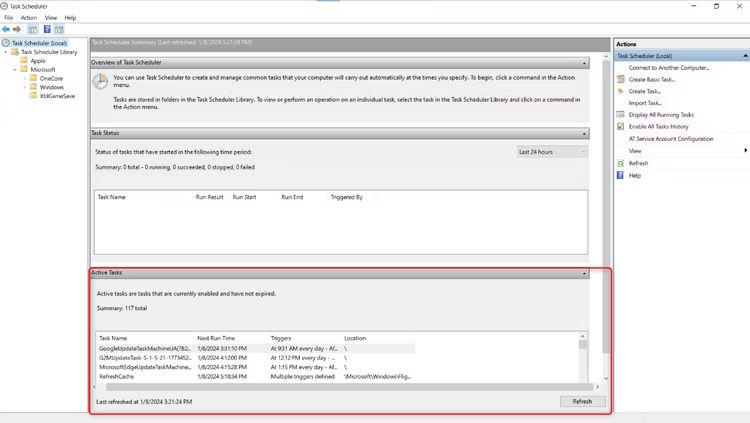Image resolution: width=750 pixels, height=423 pixels.
Task: Select RefreshCache task row
Action: (255, 377)
